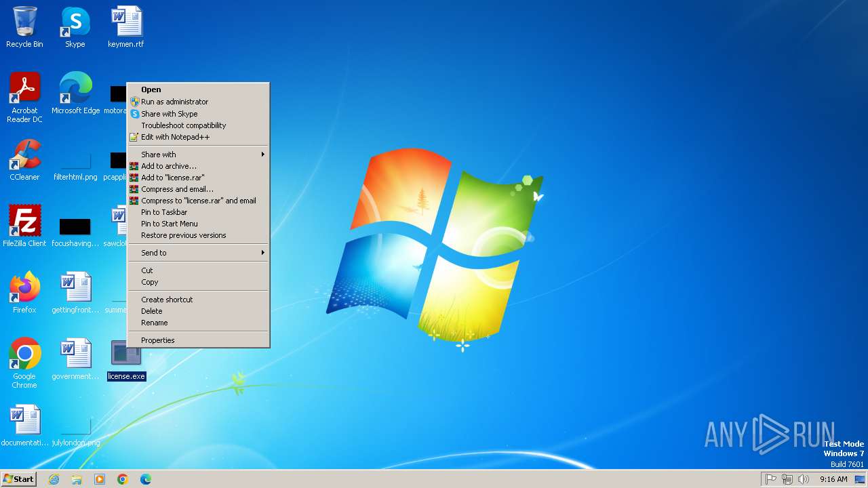
Task: Choose Restore previous versions
Action: coord(199,235)
